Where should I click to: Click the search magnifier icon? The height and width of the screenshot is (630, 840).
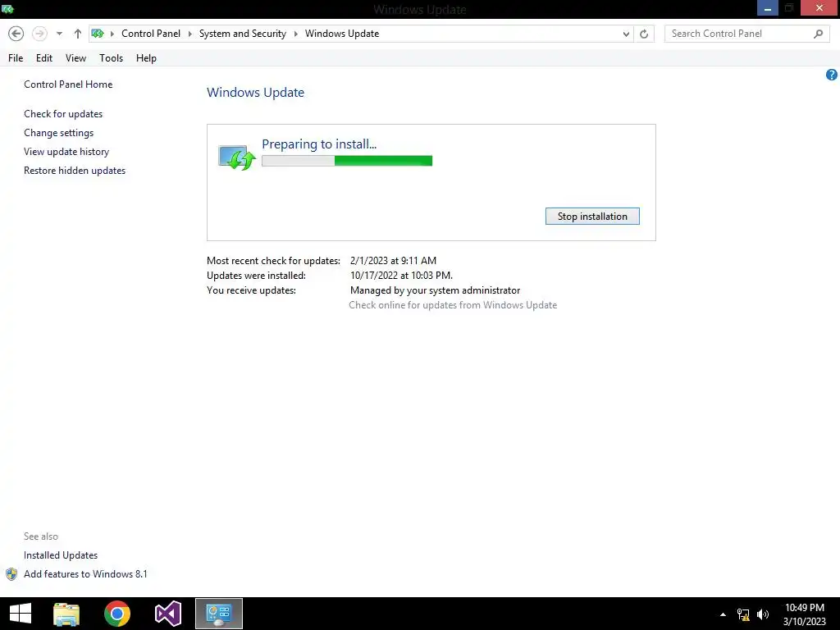[x=818, y=34]
